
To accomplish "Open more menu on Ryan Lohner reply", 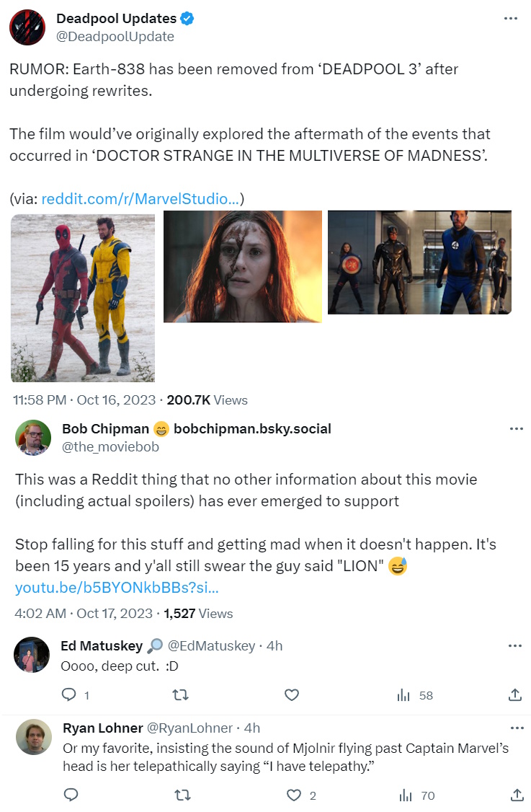I will tap(517, 728).
